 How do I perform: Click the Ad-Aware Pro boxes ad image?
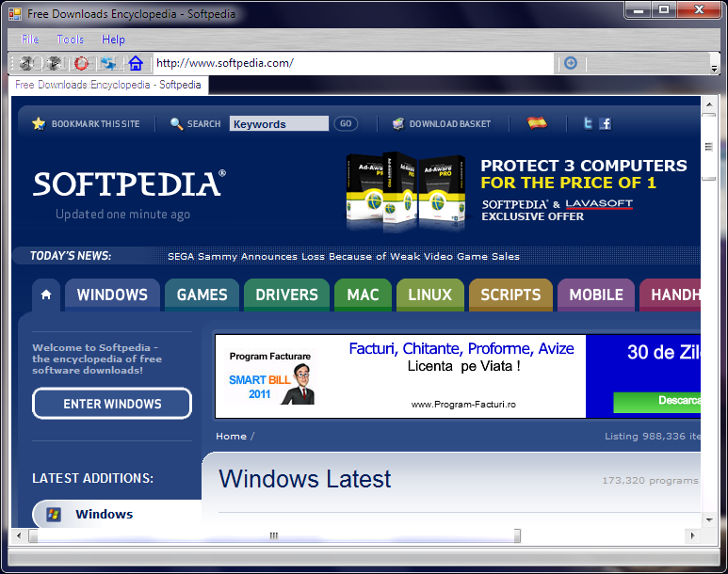click(x=405, y=192)
